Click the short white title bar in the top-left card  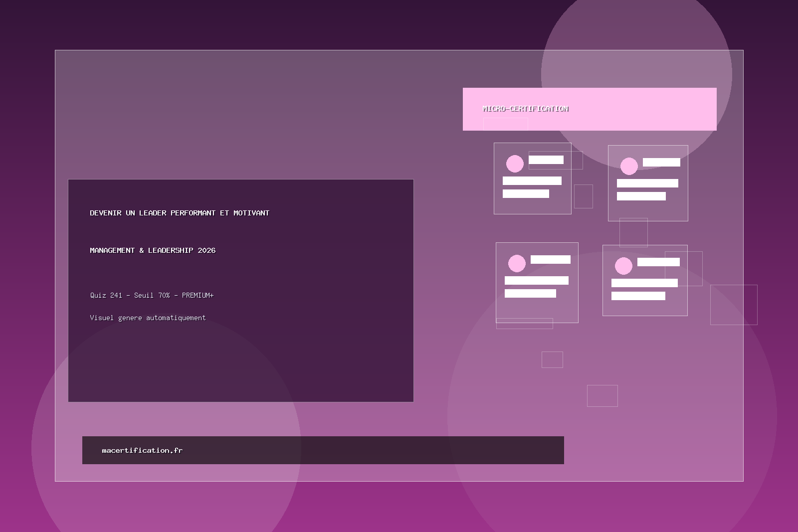tap(546, 160)
